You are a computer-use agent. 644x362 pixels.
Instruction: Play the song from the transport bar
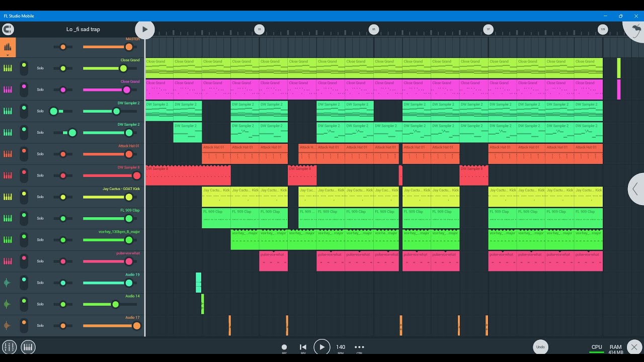[x=322, y=347]
